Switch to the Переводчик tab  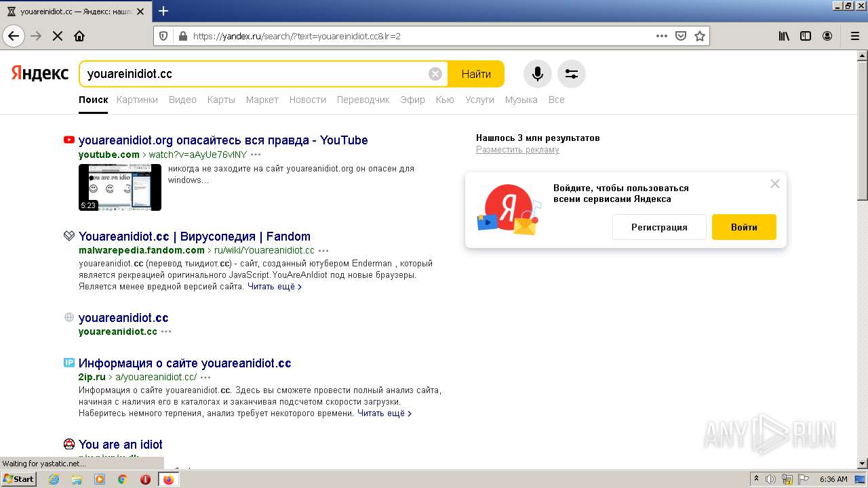click(363, 100)
